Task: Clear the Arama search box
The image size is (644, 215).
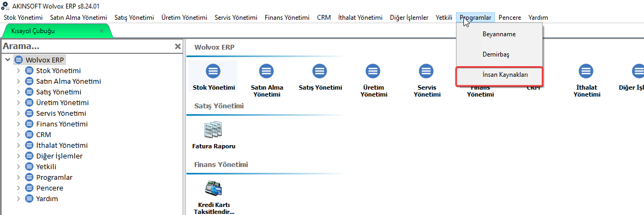Action: point(178,46)
